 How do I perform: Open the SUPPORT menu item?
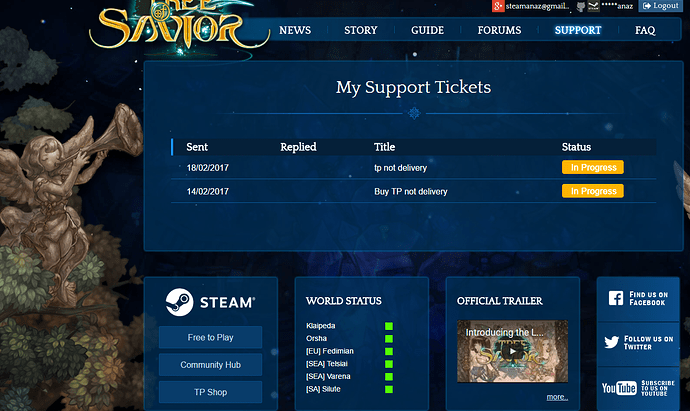tap(578, 30)
